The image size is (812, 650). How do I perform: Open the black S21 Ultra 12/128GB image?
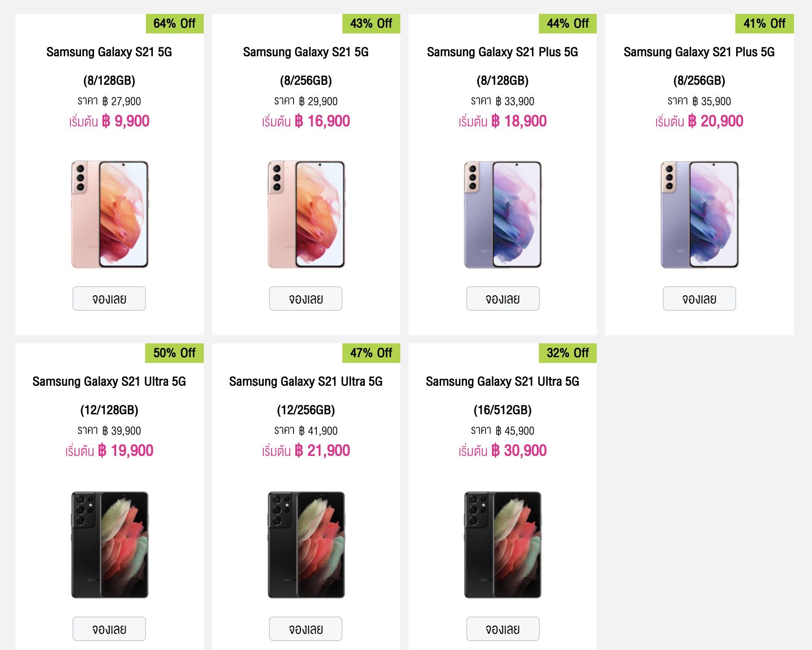(110, 545)
